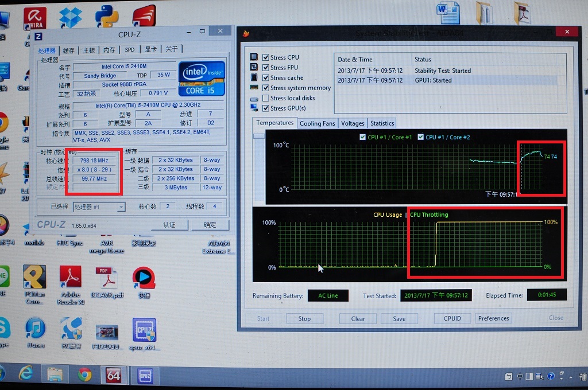588x390 pixels.
Task: Select the 处理器 tab in CPU-Z
Action: [47, 50]
